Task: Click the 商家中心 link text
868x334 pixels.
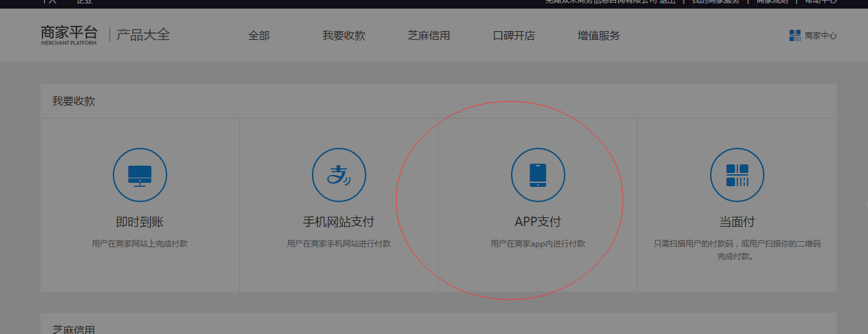Action: (821, 36)
